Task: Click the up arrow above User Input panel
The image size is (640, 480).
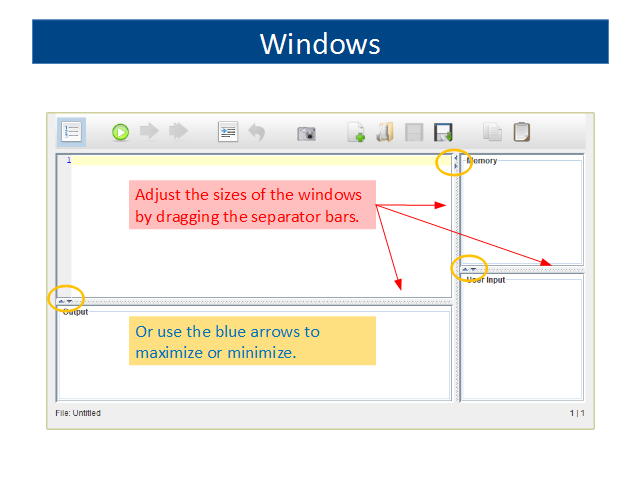Action: coord(465,270)
